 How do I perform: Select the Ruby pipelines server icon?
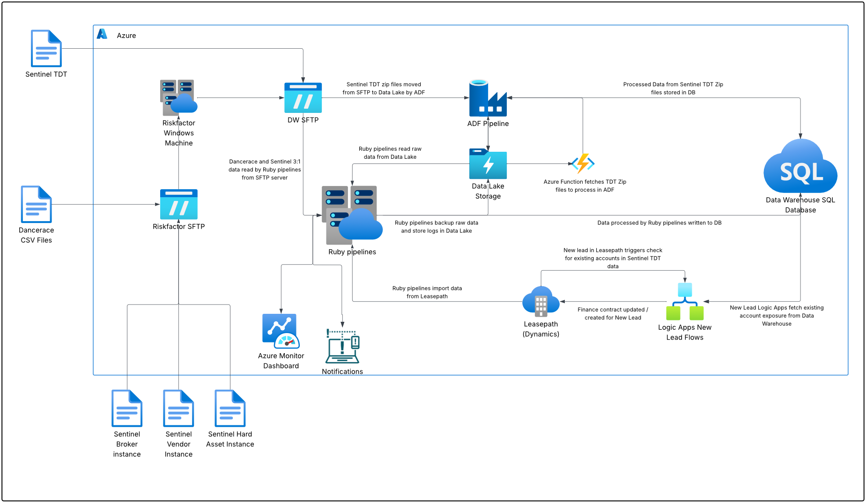pos(352,215)
